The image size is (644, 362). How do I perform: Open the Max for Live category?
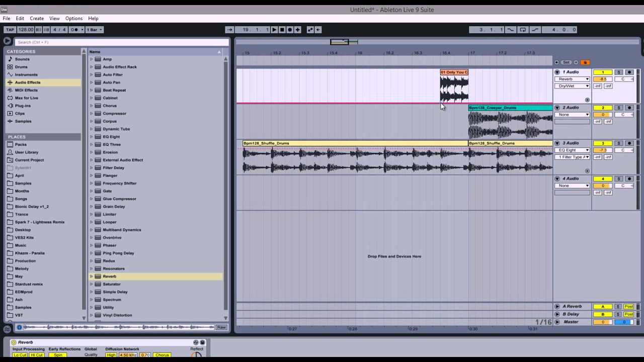[x=26, y=98]
